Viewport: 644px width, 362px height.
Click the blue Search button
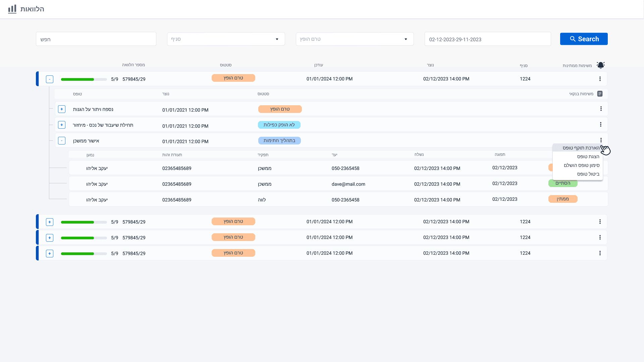click(x=584, y=39)
